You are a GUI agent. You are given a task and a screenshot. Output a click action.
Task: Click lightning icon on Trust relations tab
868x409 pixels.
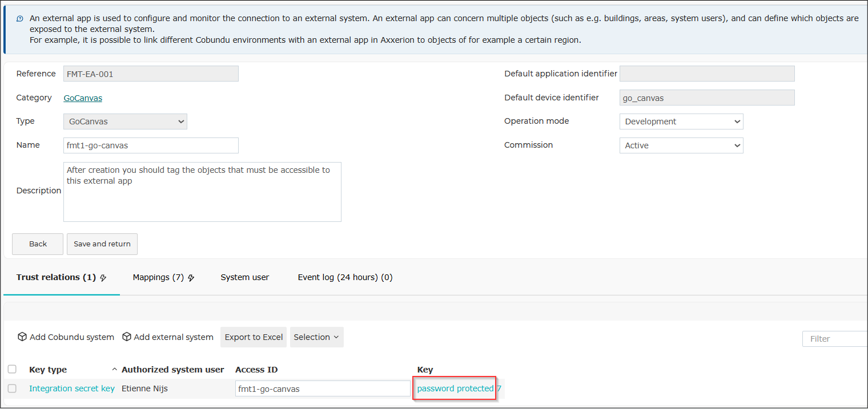[x=103, y=278]
